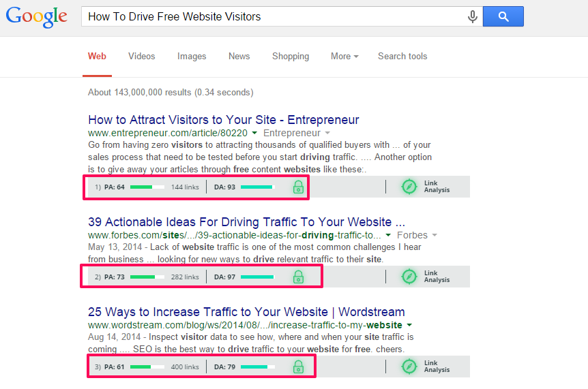Open '39 Actionable Ideas For Driving Traffic' result

[246, 222]
